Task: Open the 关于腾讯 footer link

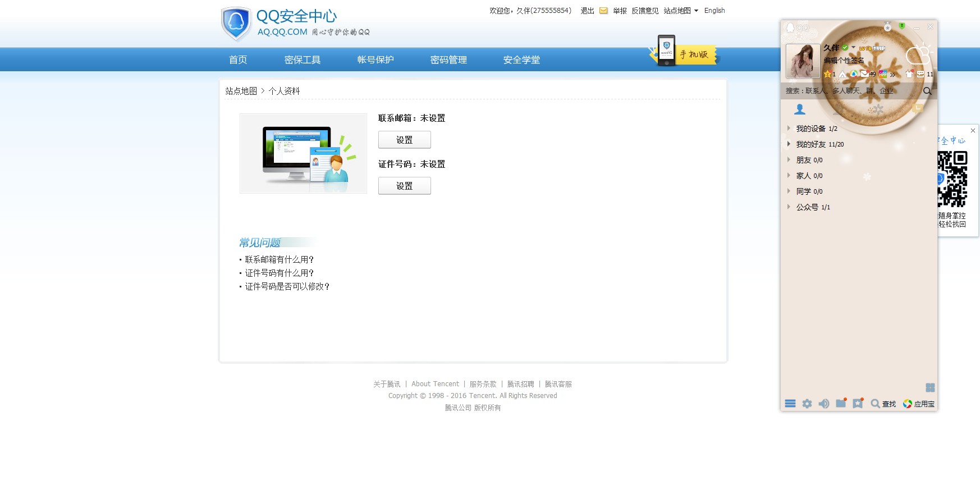Action: tap(387, 384)
